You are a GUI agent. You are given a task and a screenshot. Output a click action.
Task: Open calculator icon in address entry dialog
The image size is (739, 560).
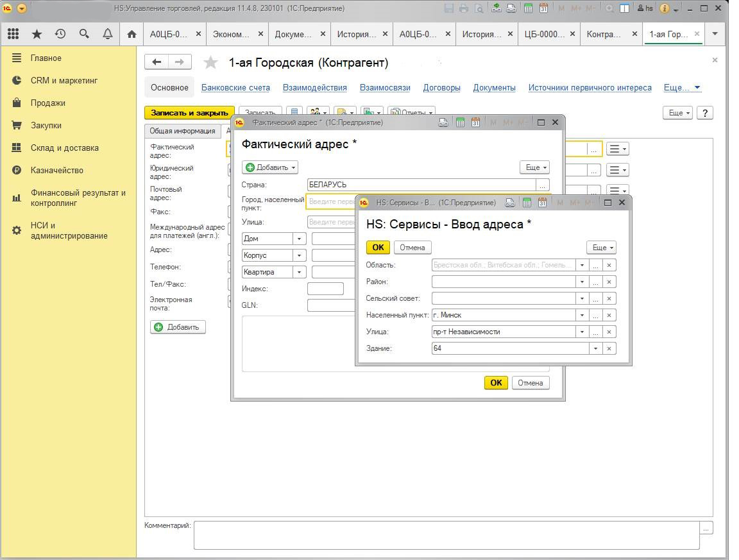click(526, 203)
